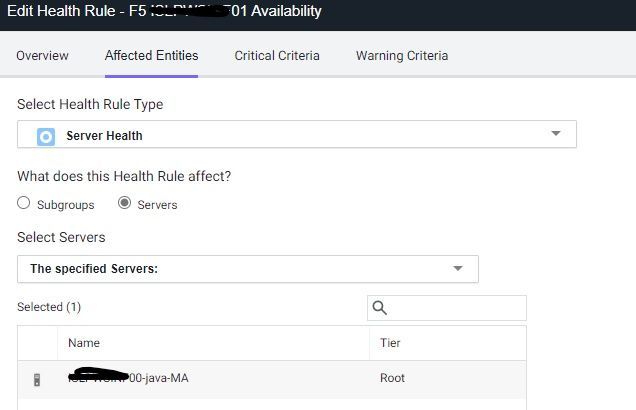Click the Select Health Rule Type label

coord(90,104)
